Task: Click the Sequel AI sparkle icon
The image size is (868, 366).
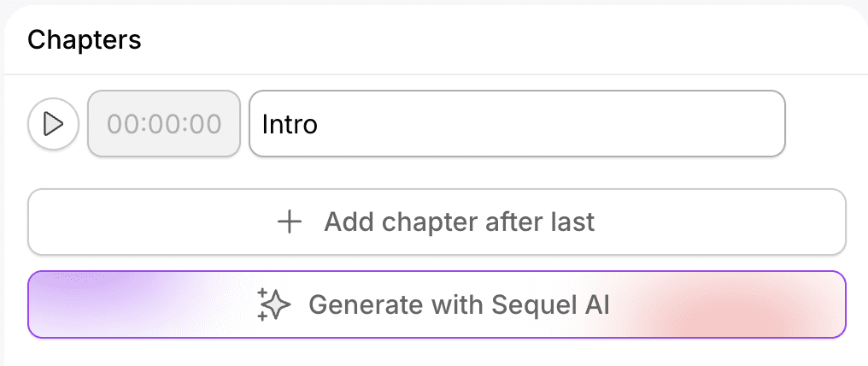Action: [274, 304]
